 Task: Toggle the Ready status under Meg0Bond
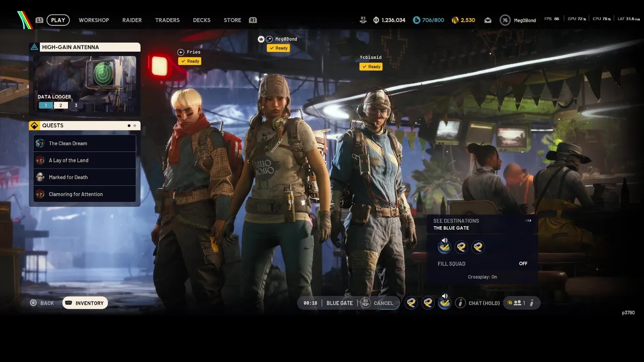pyautogui.click(x=278, y=48)
